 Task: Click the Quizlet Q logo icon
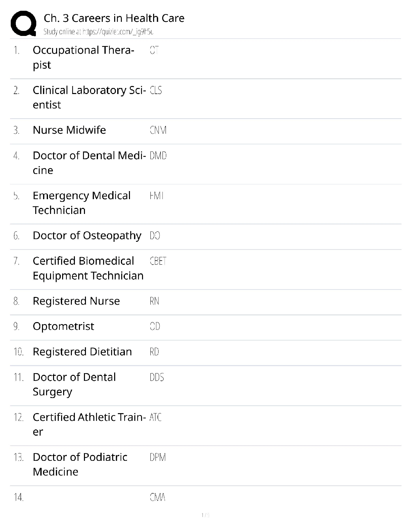tap(24, 24)
